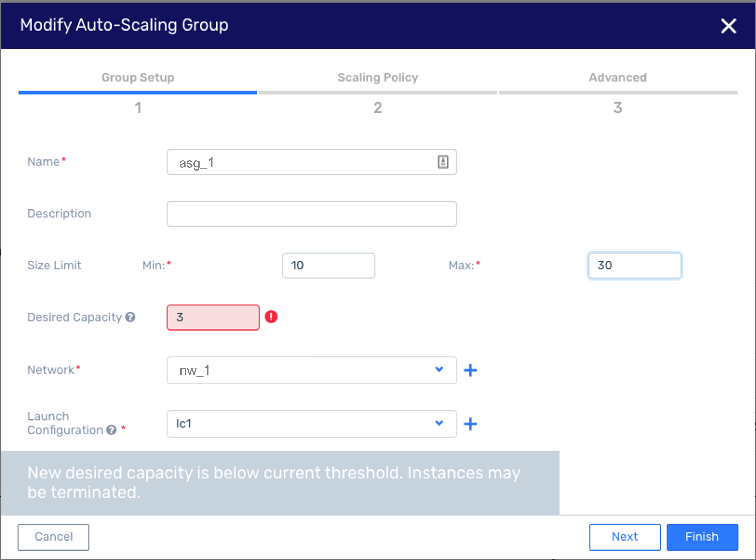Go to the Advanced step
The width and height of the screenshot is (756, 560).
click(618, 77)
